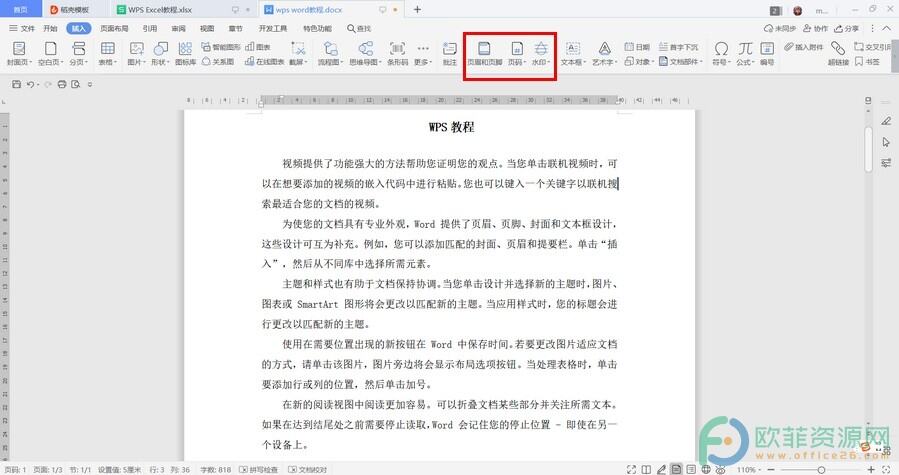Open print preview from quick access toolbar
This screenshot has width=899, height=475.
[x=76, y=84]
